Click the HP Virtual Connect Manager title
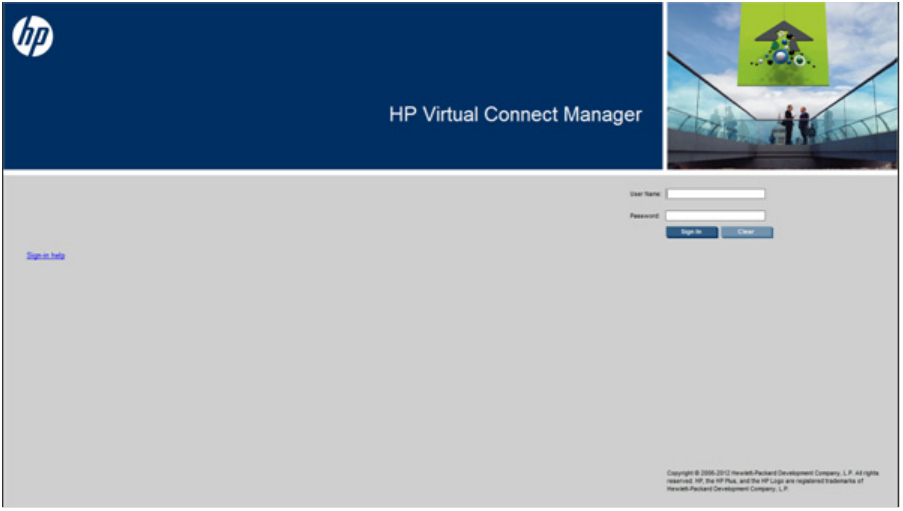 515,114
